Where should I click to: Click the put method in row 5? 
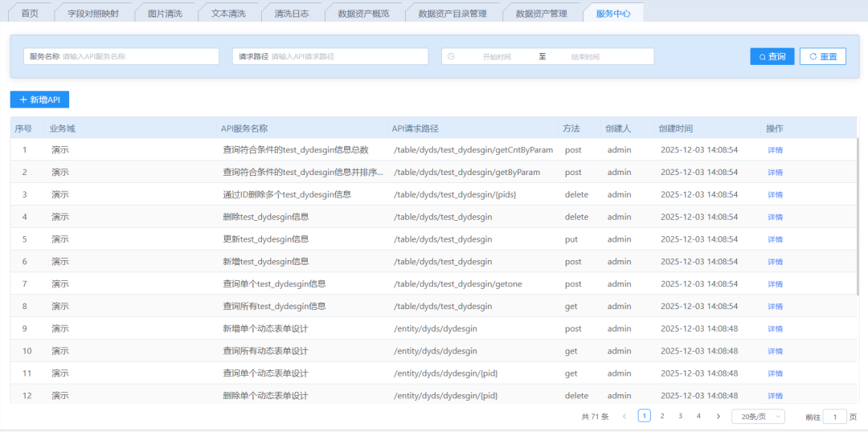point(571,239)
